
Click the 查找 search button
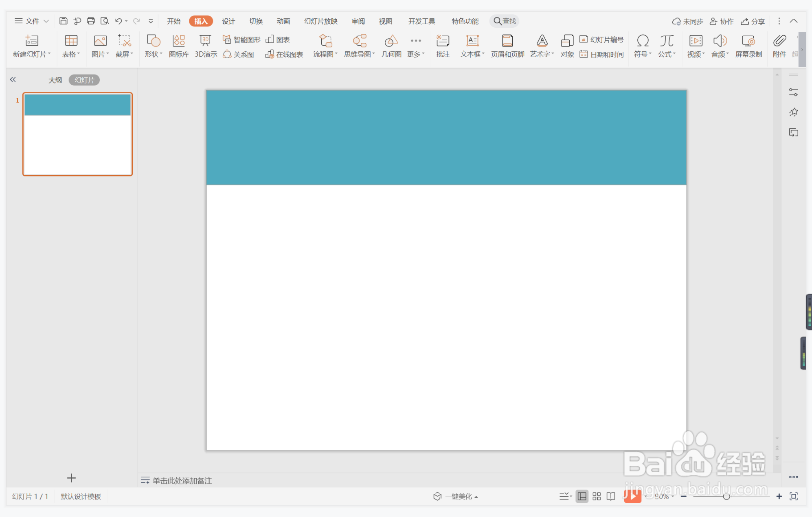tap(505, 21)
